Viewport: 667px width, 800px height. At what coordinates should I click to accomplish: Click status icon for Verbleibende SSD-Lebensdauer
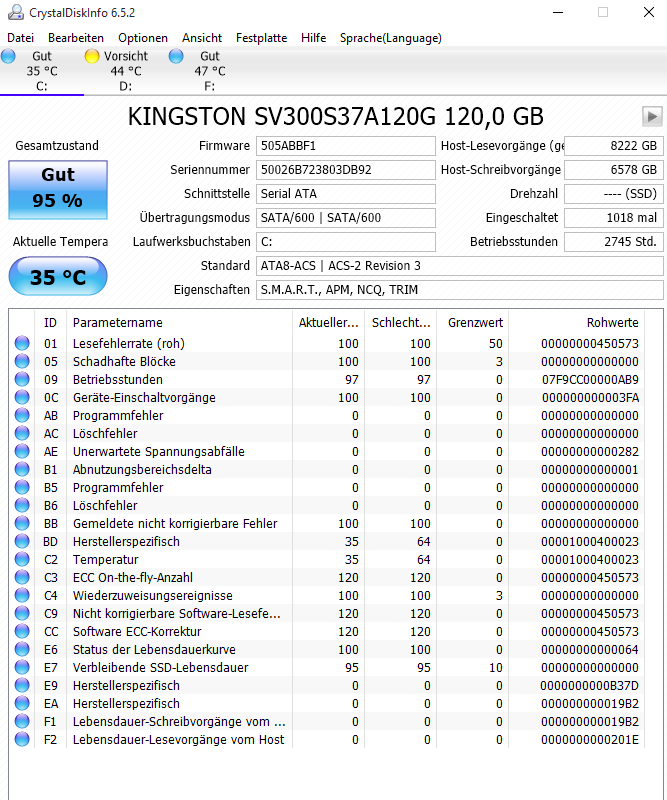click(22, 667)
